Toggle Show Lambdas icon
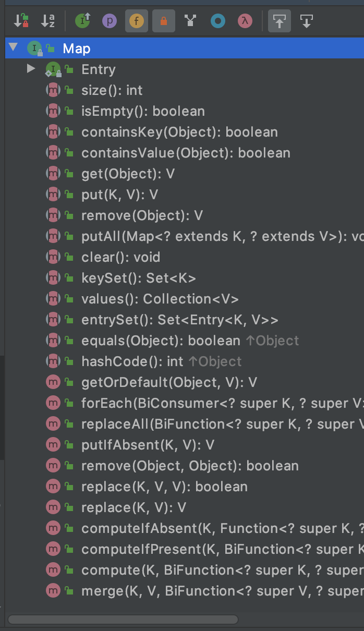The image size is (364, 631). tap(245, 21)
